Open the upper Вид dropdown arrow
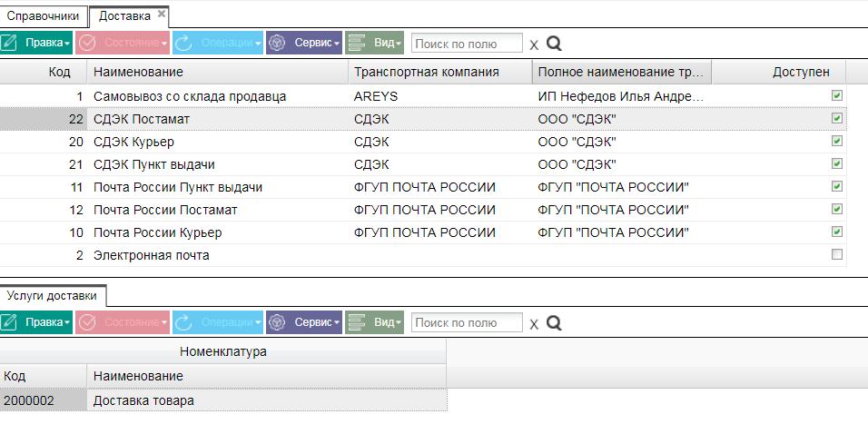 pos(399,44)
